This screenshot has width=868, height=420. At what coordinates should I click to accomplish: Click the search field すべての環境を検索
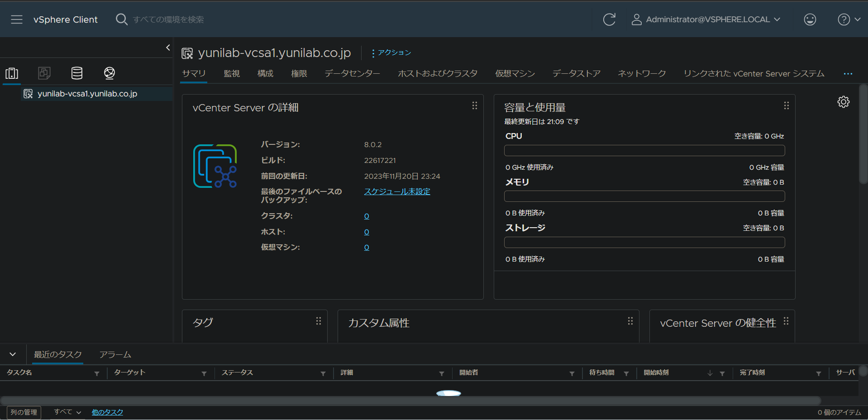point(168,19)
